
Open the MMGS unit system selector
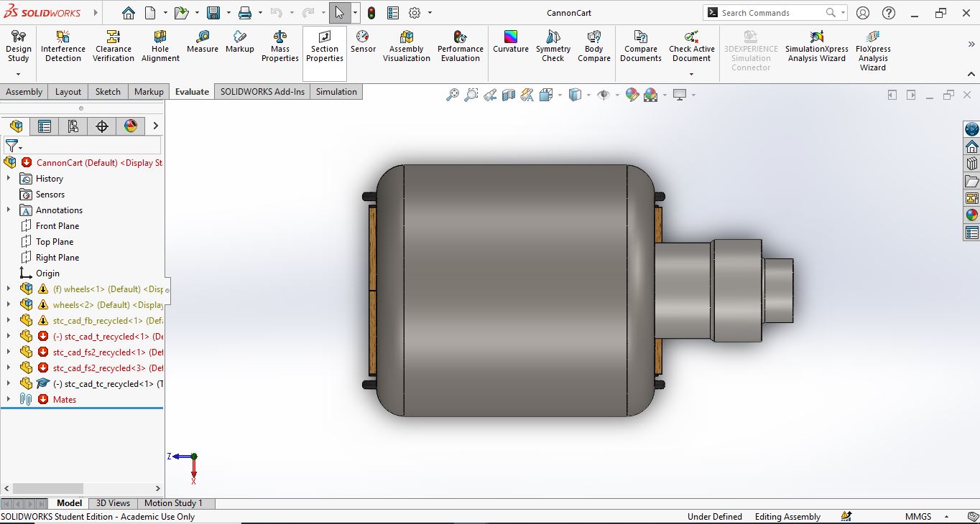pyautogui.click(x=927, y=517)
